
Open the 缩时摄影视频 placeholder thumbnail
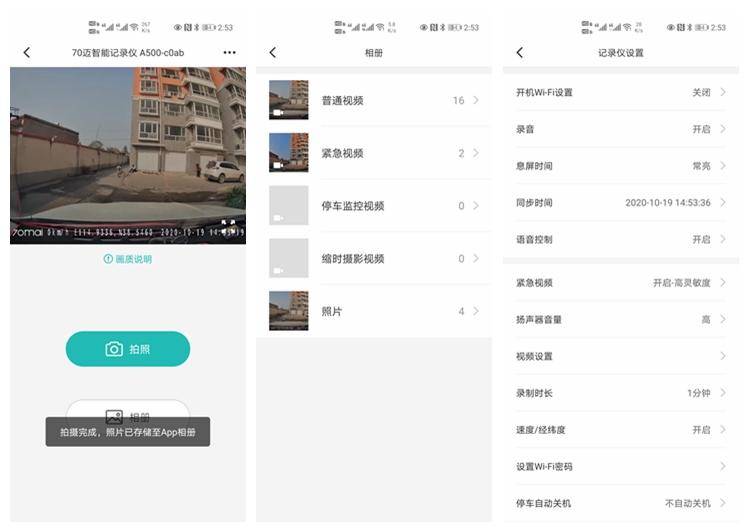pyautogui.click(x=289, y=258)
